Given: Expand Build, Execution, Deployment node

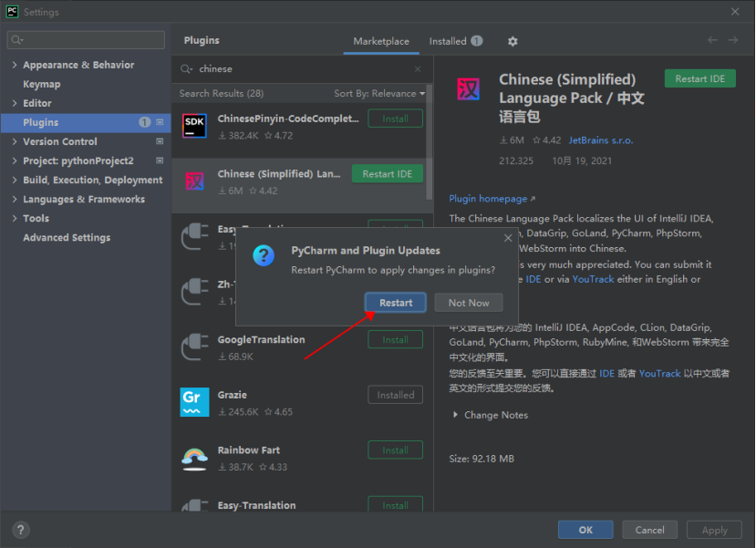Looking at the screenshot, I should [x=15, y=180].
